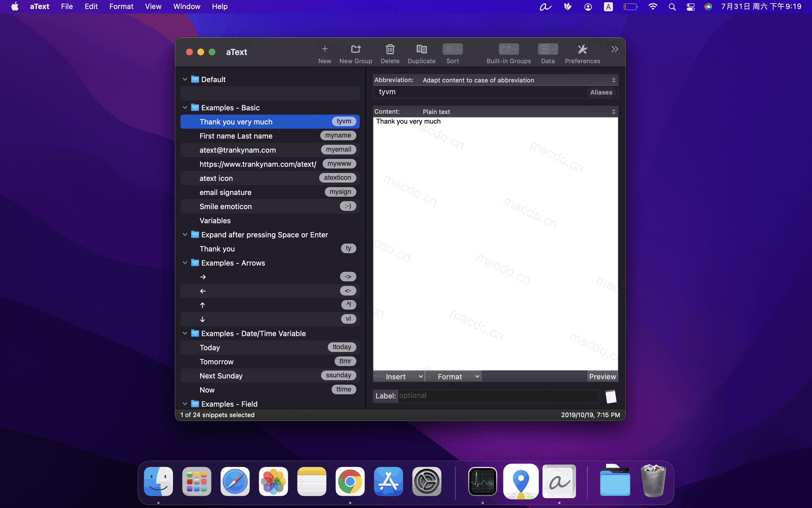Open the Trash in the Dock
812x508 pixels.
(653, 481)
